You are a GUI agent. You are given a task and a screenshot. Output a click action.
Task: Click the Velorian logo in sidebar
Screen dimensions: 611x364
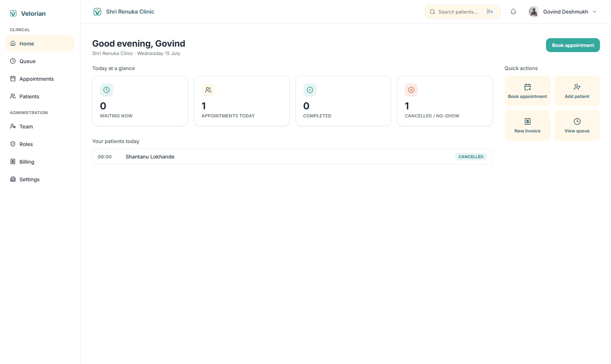(x=13, y=14)
